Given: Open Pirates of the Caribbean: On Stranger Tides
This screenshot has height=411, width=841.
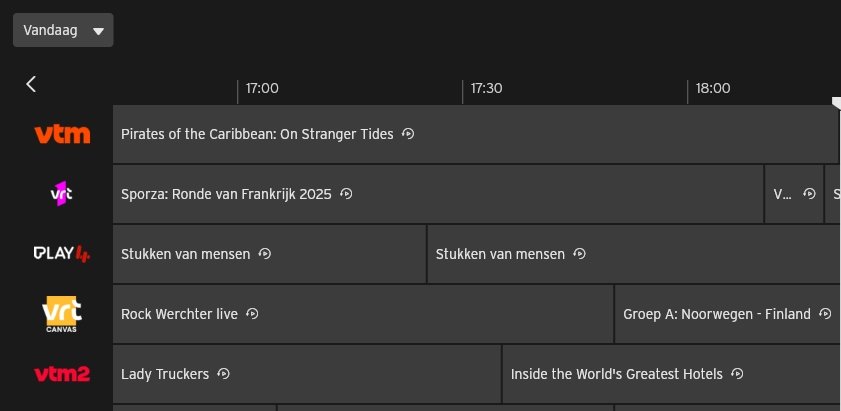Looking at the screenshot, I should (257, 134).
